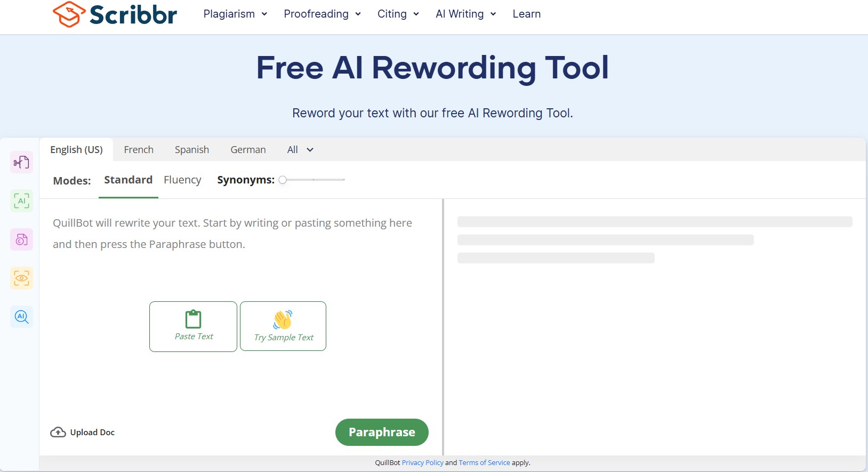Switch to the French language tab

139,150
